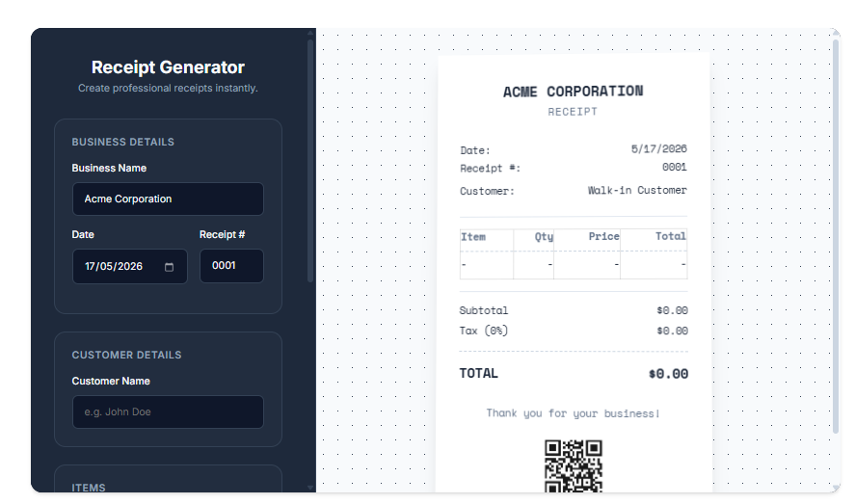Select the 'Date:' label in preview

[x=475, y=150]
